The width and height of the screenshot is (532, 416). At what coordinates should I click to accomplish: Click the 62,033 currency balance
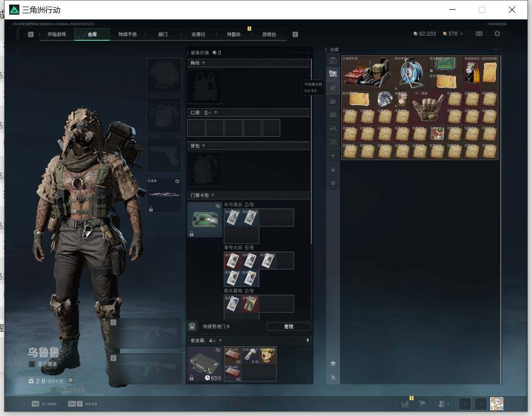pyautogui.click(x=425, y=34)
